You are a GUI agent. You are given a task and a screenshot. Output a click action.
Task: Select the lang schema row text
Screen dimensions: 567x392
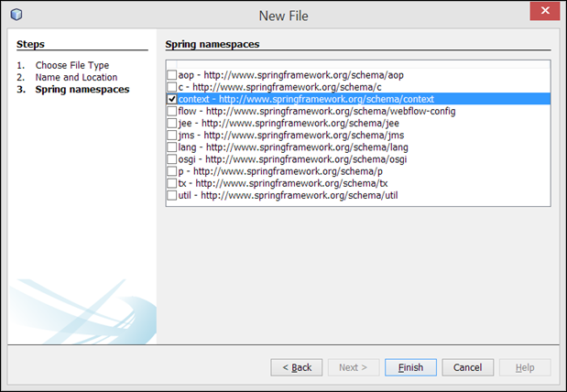[x=293, y=147]
